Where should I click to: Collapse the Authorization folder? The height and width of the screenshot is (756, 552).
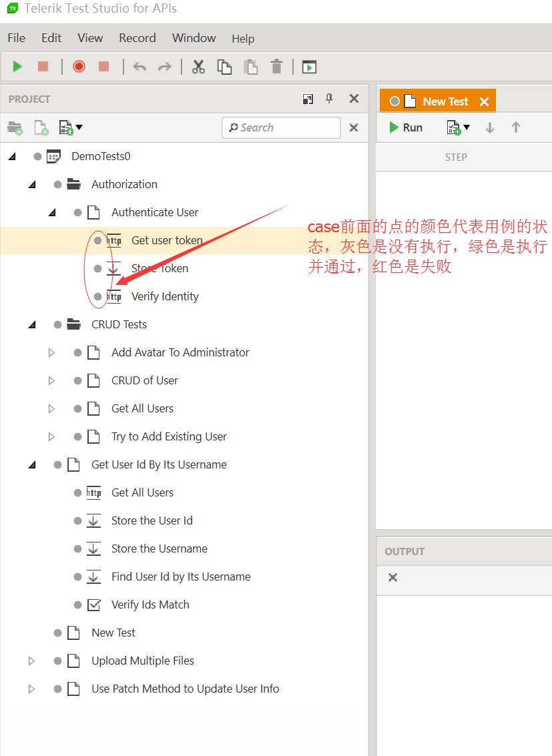[x=32, y=184]
